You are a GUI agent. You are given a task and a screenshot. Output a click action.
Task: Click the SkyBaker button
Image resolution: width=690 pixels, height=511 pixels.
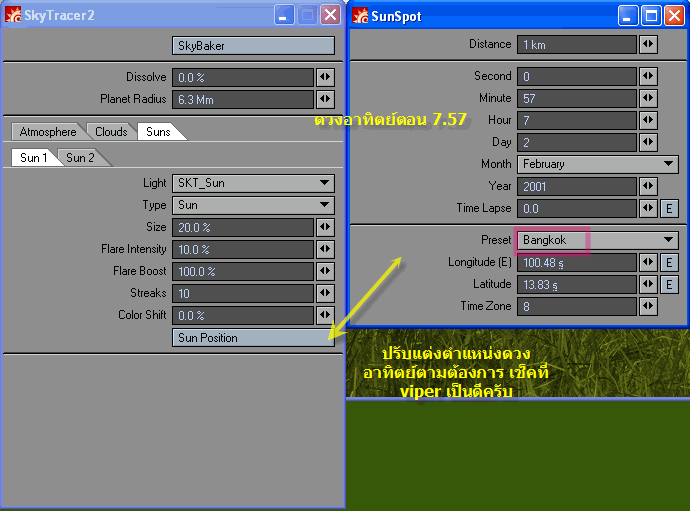click(x=253, y=46)
